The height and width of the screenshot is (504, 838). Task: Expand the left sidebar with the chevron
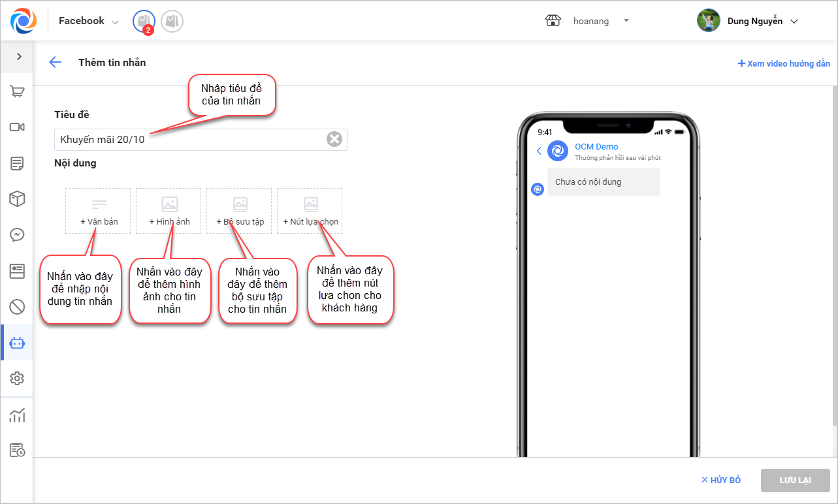point(18,57)
